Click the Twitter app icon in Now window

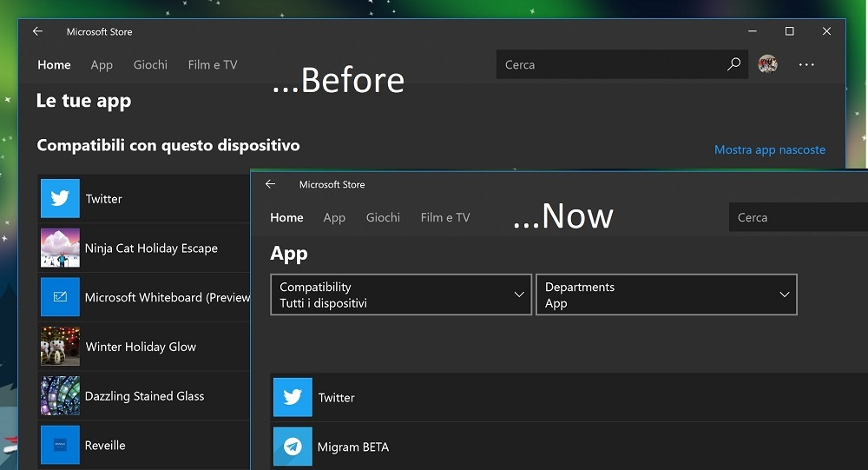tap(293, 397)
